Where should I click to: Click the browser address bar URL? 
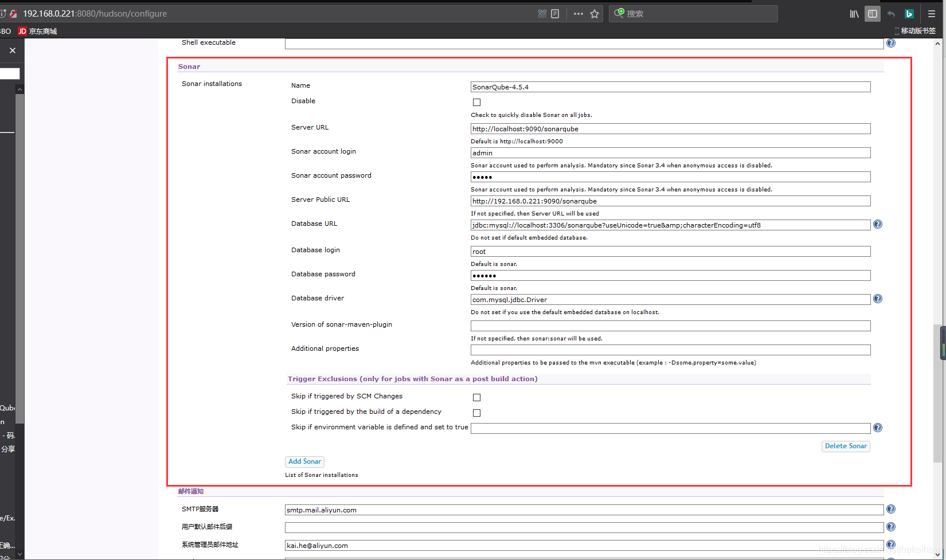95,14
